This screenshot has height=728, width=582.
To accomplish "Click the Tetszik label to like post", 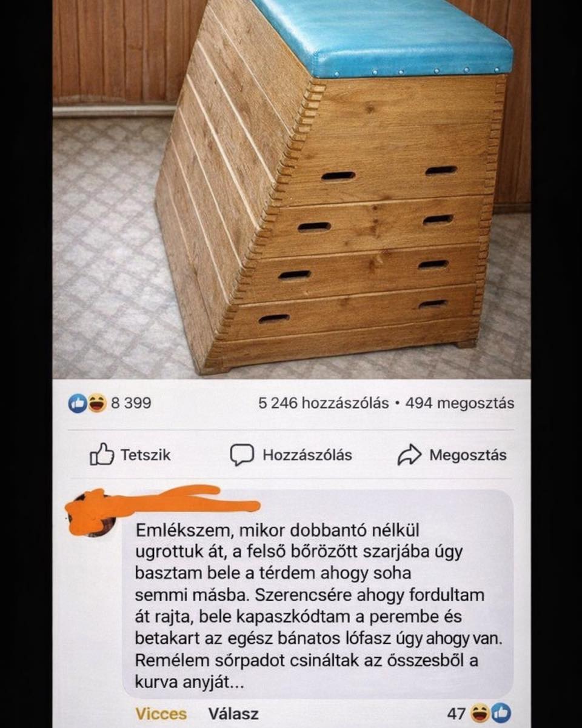I will [145, 455].
